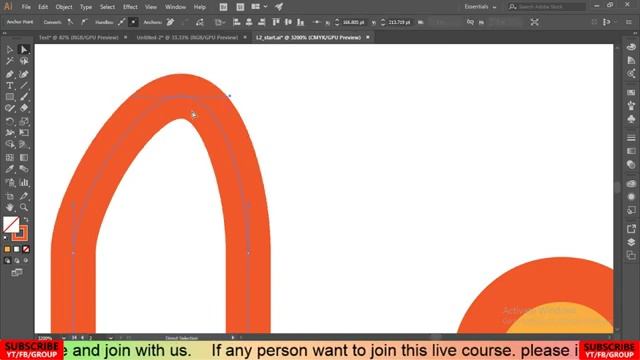640x360 pixels.
Task: Select the Slice tool
Action: coord(24,196)
